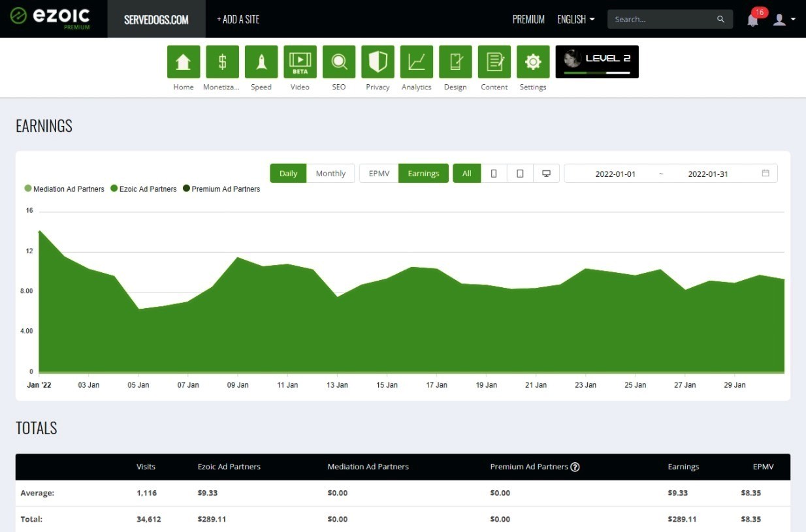
Task: Select total visits value 34,612
Action: tap(149, 520)
